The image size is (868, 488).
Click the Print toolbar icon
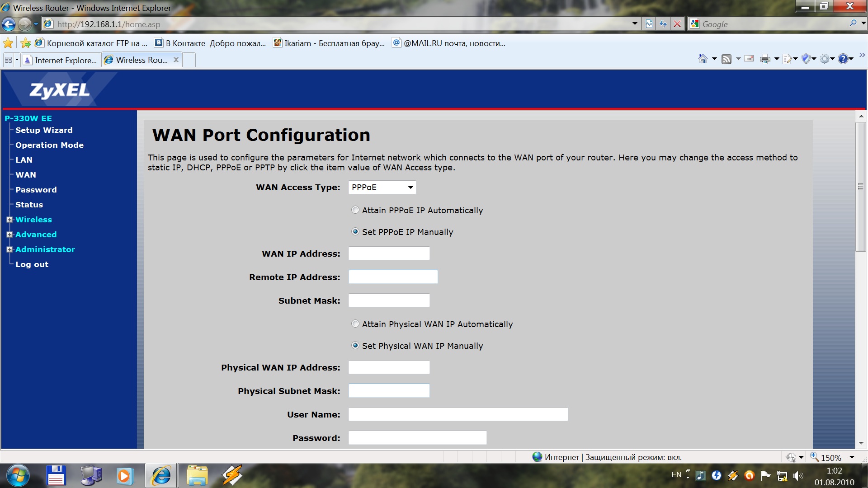(x=765, y=59)
